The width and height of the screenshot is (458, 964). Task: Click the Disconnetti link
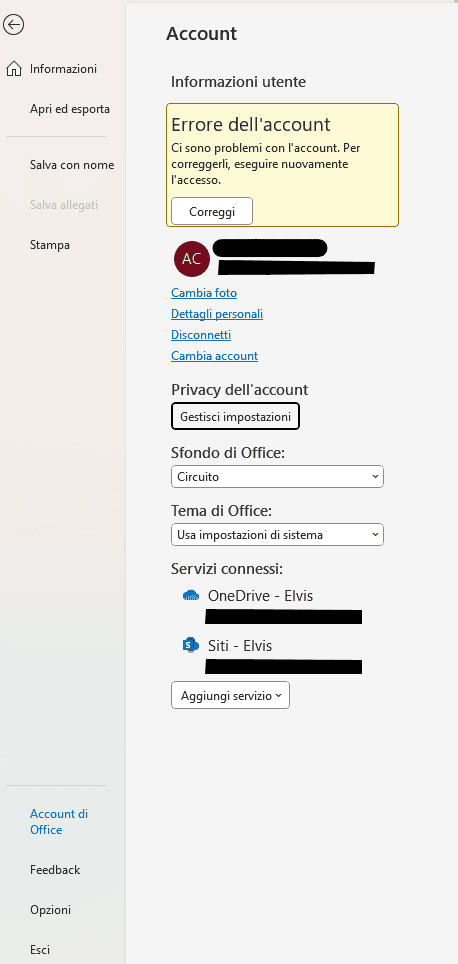[x=201, y=335]
